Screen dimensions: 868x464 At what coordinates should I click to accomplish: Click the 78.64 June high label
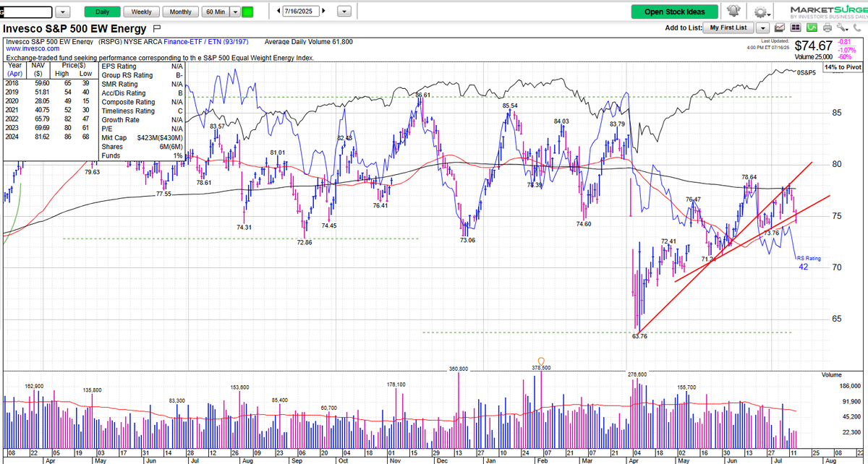(x=749, y=177)
